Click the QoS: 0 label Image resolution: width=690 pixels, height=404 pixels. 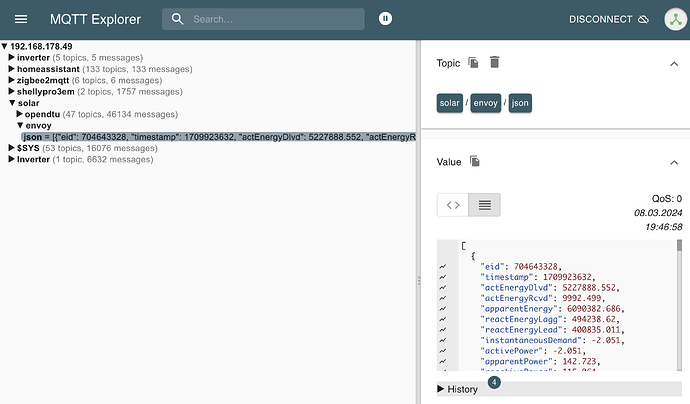click(667, 198)
